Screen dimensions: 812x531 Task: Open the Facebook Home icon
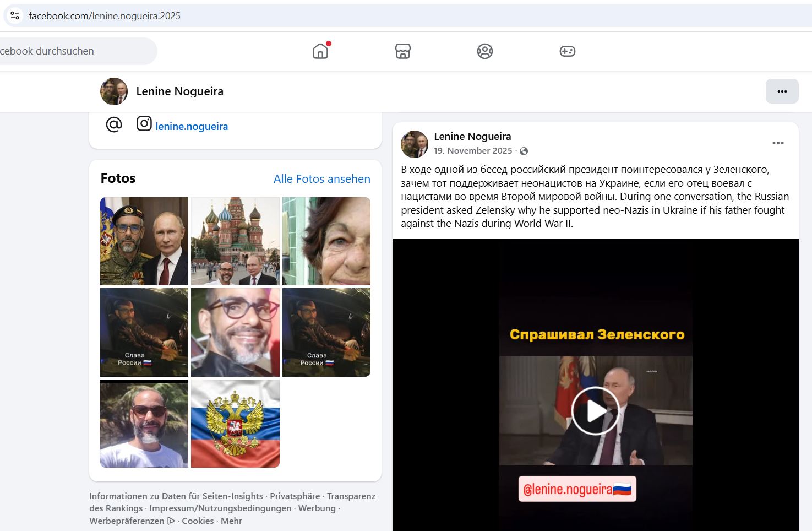320,51
